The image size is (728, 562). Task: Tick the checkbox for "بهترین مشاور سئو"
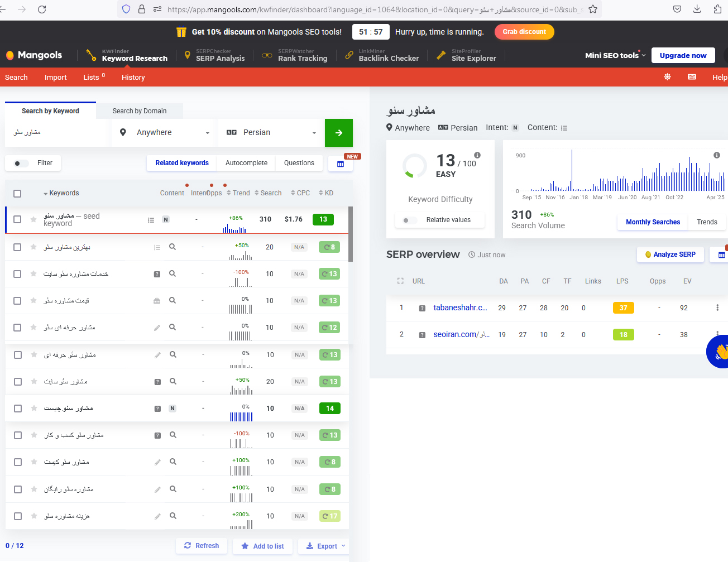17,247
